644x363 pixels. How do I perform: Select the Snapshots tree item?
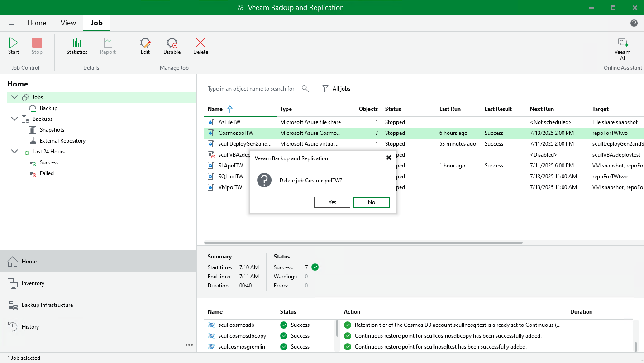[52, 130]
